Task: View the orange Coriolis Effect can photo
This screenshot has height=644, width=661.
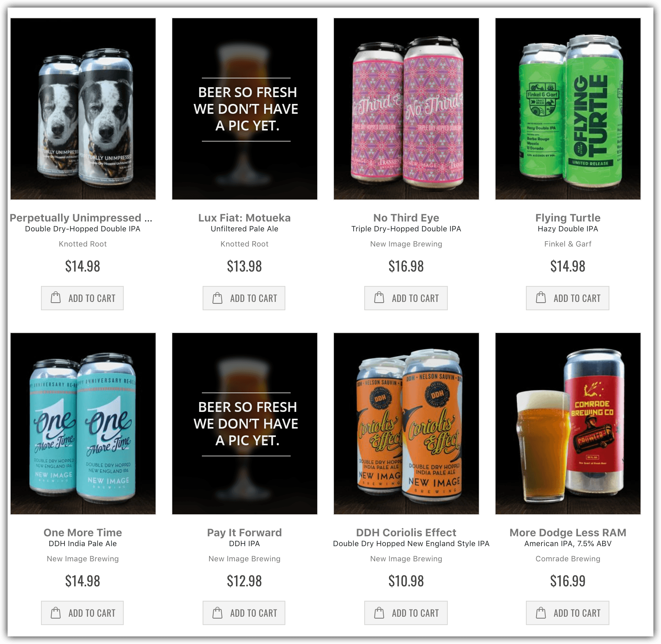Action: click(406, 424)
